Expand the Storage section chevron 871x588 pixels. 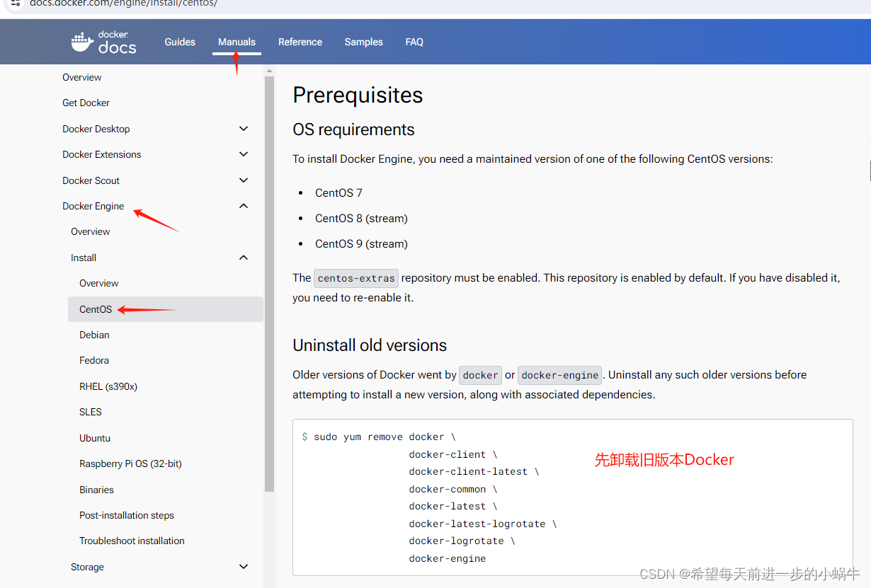[244, 567]
